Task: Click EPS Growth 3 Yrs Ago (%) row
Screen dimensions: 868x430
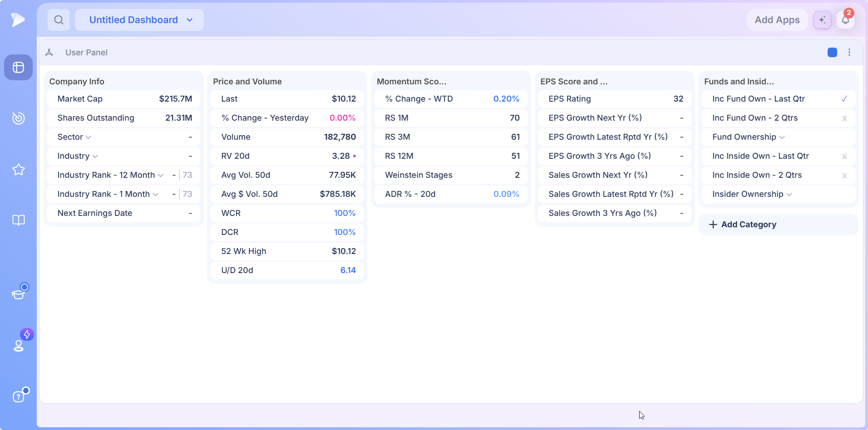Action: tap(615, 156)
